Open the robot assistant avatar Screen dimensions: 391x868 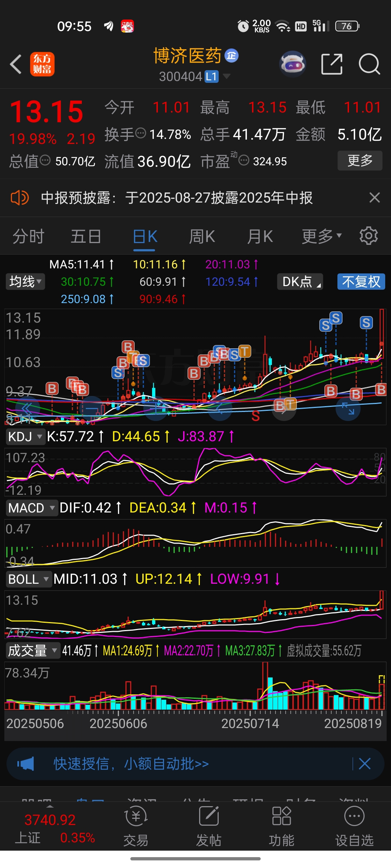click(293, 64)
